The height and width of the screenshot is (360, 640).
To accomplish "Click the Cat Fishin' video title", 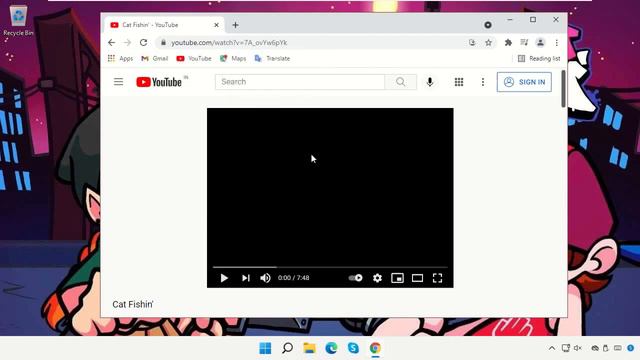I will click(133, 304).
